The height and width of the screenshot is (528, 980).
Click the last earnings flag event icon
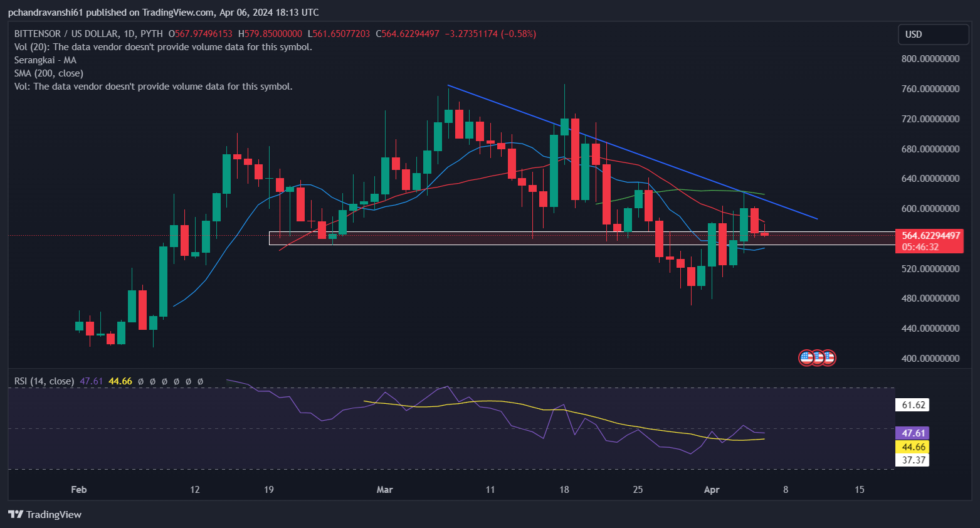click(x=828, y=358)
